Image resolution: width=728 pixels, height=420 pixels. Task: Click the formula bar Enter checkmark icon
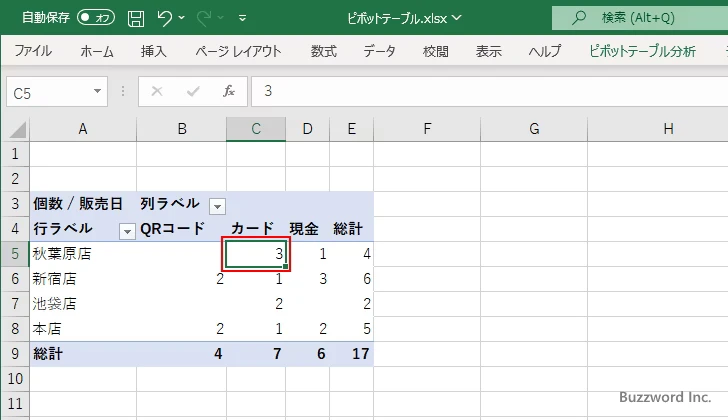[x=192, y=91]
